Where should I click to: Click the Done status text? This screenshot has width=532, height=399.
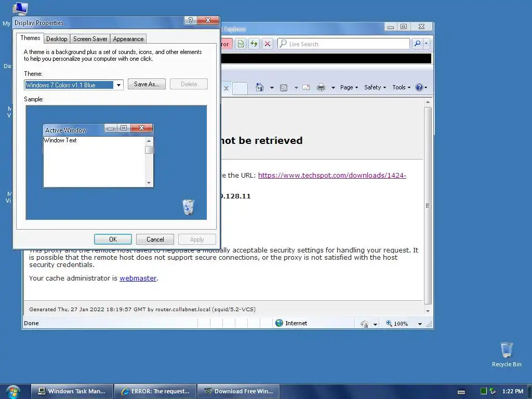coord(31,323)
